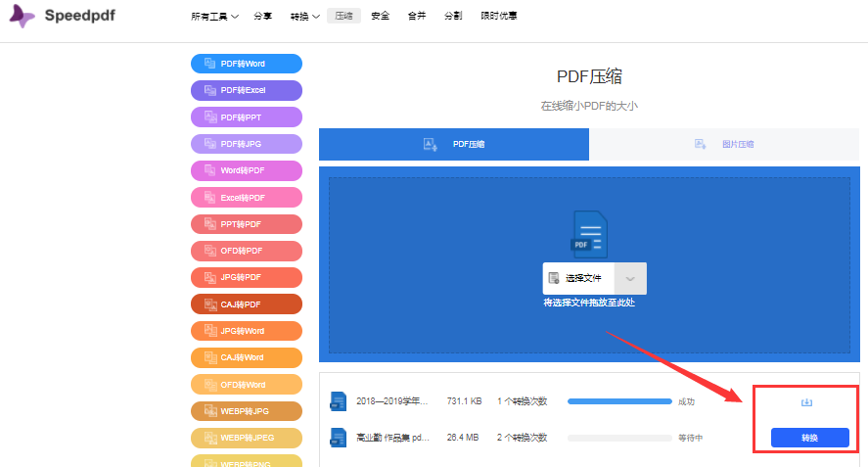This screenshot has width=868, height=467.
Task: Click the JPG转Word button icon
Action: pyautogui.click(x=209, y=331)
